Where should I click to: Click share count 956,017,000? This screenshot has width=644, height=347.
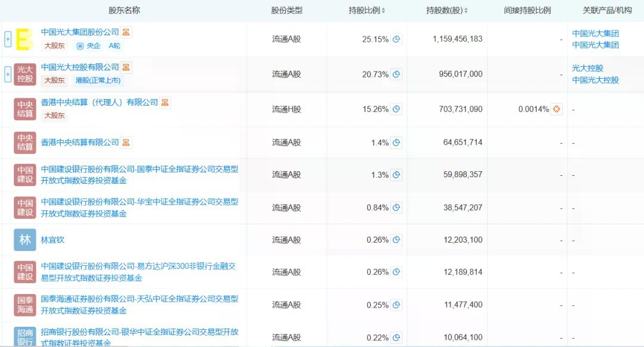461,75
